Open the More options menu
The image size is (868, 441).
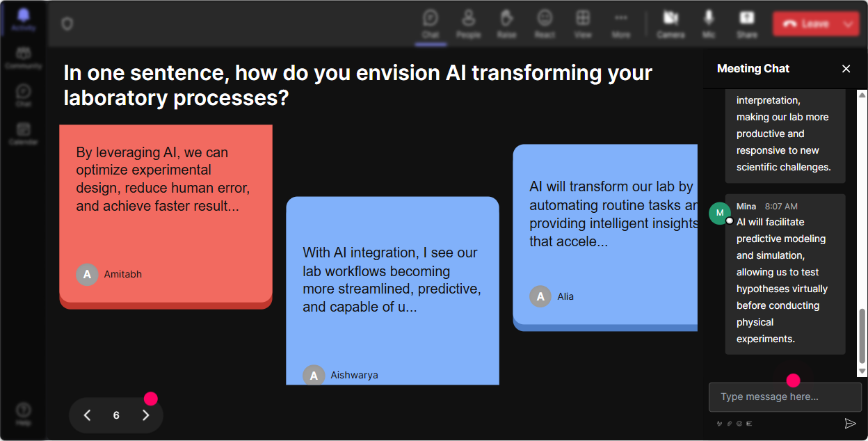pyautogui.click(x=621, y=24)
